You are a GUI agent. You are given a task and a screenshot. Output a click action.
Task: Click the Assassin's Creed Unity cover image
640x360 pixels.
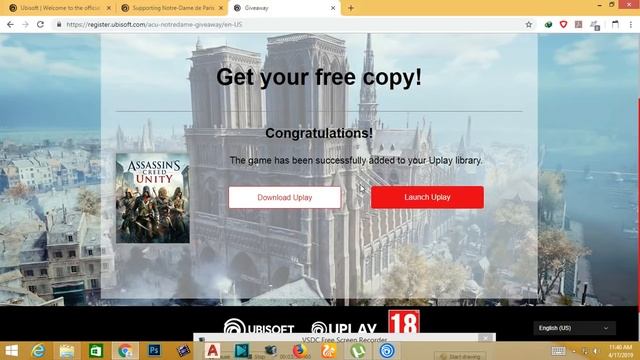click(153, 198)
